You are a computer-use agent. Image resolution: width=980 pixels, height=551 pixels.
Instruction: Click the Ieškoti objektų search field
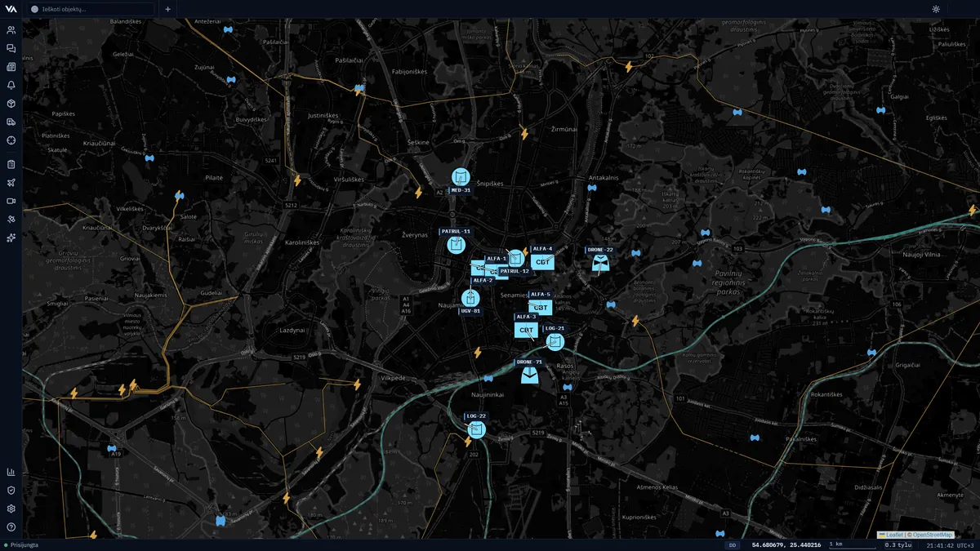tap(91, 9)
